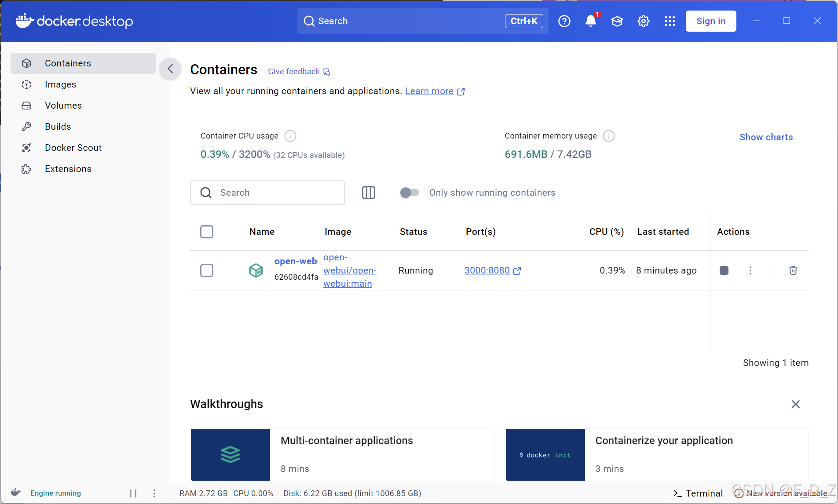Toggle Only show running containers

click(x=410, y=193)
